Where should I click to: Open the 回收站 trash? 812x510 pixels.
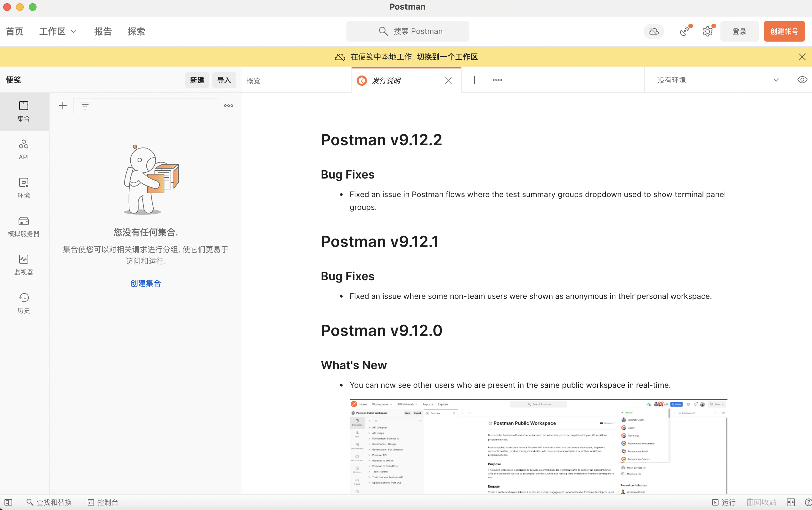(761, 502)
